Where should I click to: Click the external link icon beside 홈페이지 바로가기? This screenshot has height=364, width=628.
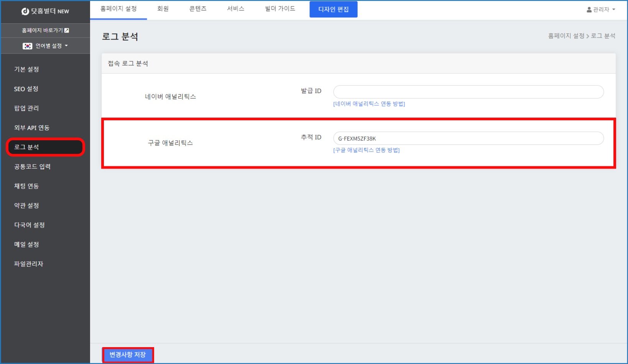[x=67, y=30]
